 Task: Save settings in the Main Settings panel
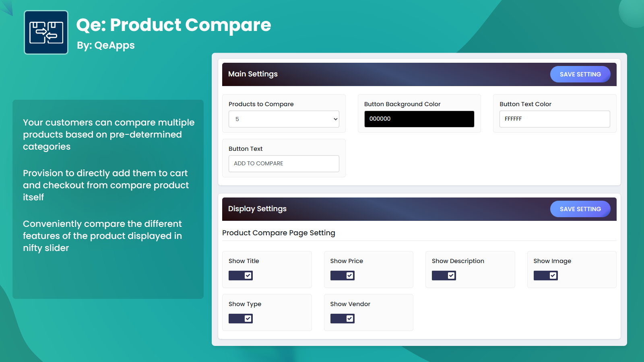tap(580, 74)
